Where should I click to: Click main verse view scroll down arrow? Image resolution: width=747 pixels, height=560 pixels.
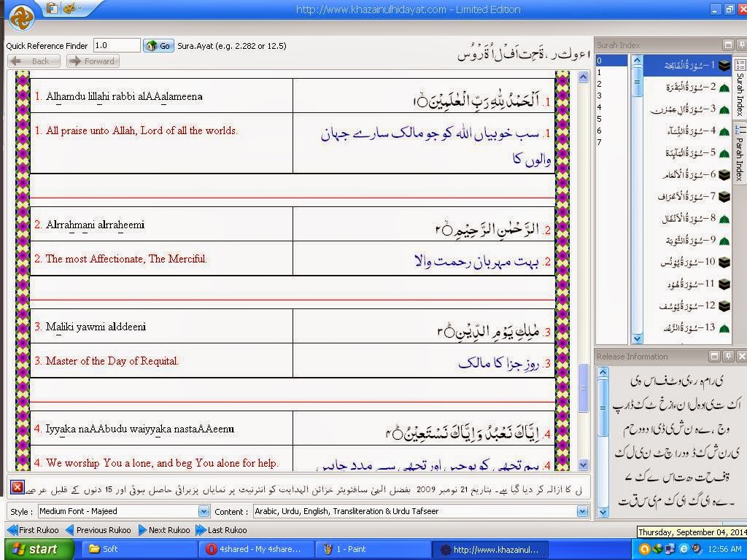point(583,464)
